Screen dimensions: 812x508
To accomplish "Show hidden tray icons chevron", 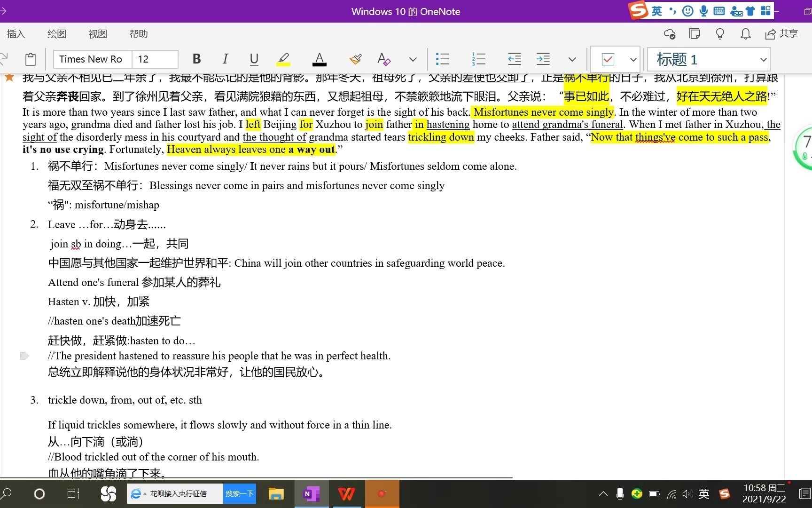I will 603,494.
